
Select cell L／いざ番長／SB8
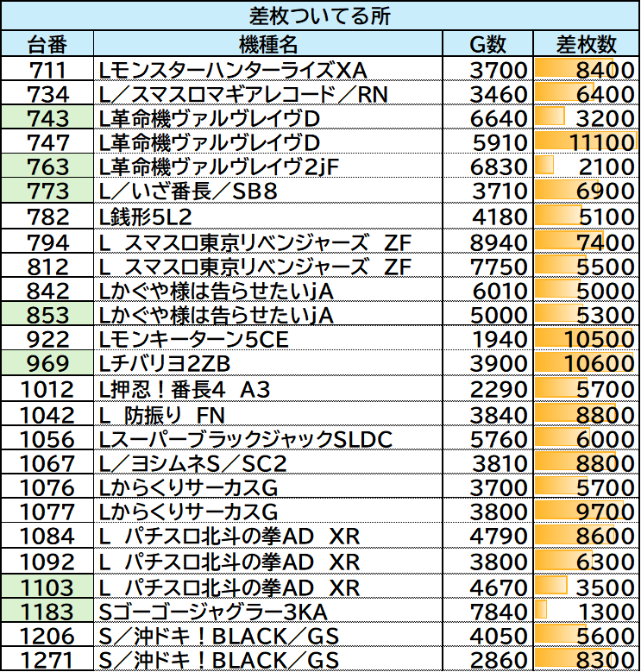click(x=267, y=191)
